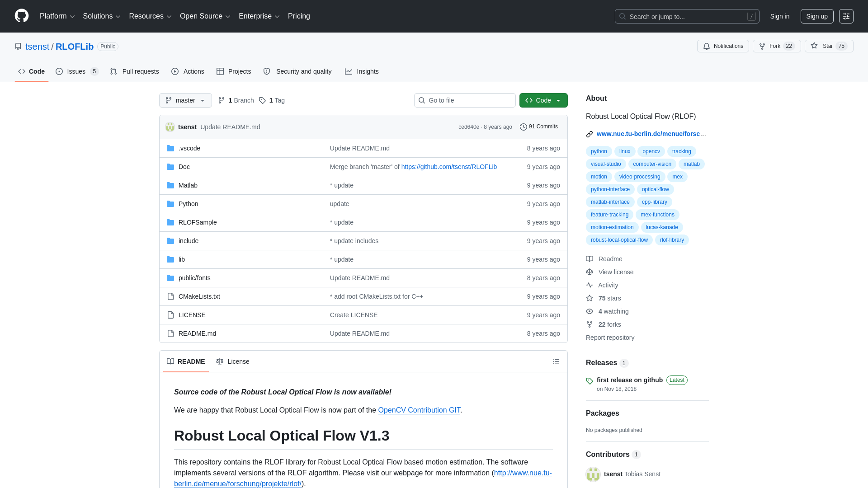The width and height of the screenshot is (868, 488).
Task: Click the book icon next to Readme
Action: [590, 259]
